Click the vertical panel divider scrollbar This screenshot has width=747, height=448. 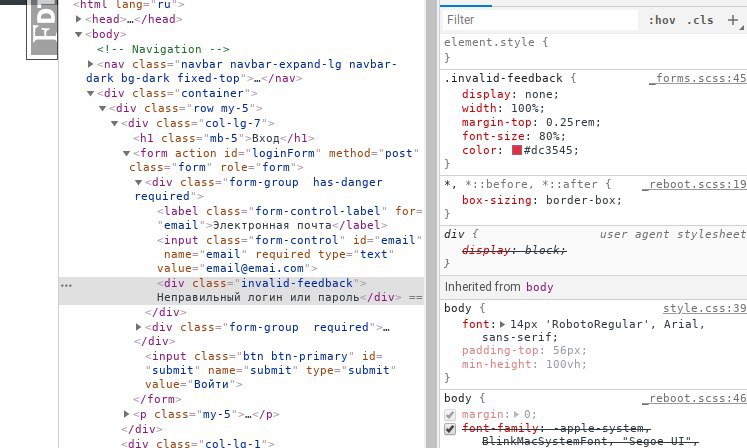coord(432,224)
